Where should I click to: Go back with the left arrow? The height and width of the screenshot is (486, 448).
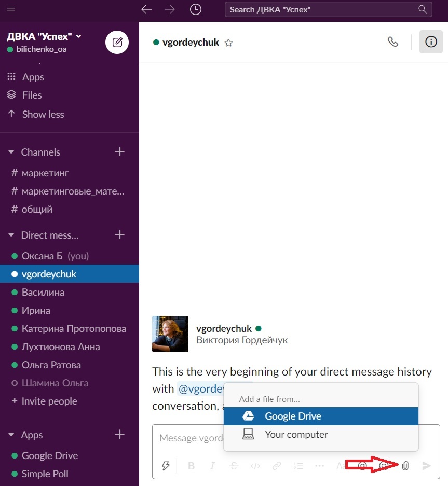click(146, 9)
